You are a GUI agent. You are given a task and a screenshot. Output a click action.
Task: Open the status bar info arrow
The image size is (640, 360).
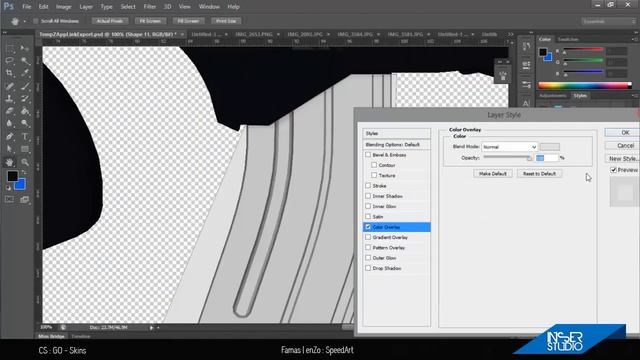click(x=151, y=327)
